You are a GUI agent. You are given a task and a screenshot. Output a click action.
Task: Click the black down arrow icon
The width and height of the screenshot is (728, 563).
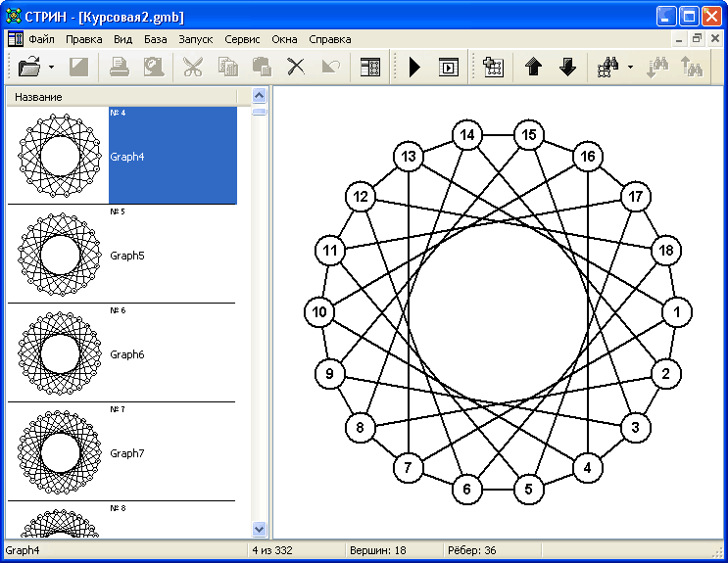(x=567, y=68)
